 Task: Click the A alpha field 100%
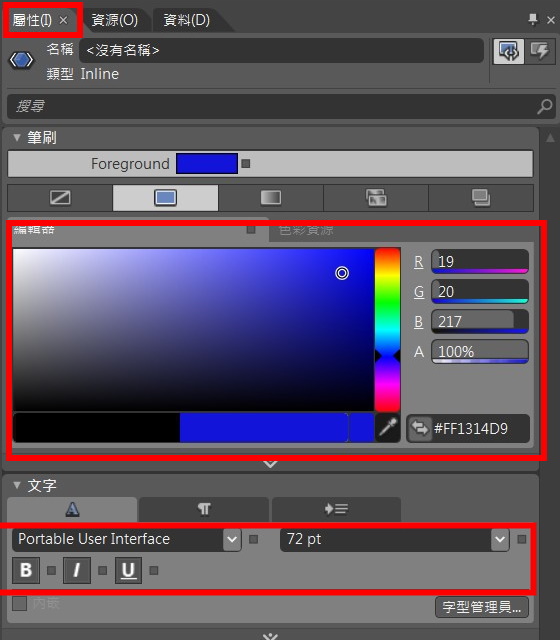pyautogui.click(x=480, y=351)
